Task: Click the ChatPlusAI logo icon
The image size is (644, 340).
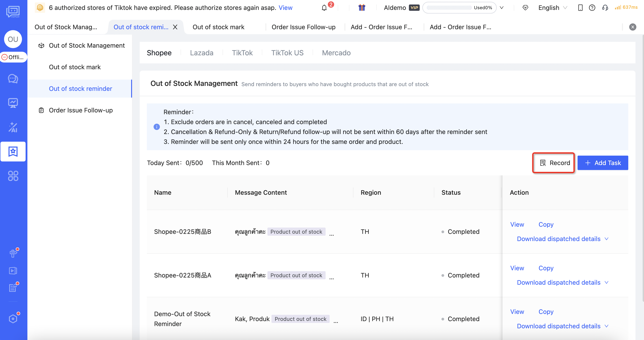Action: click(x=13, y=11)
